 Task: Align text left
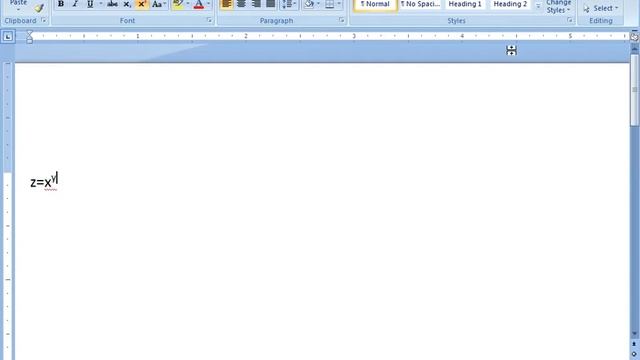click(x=227, y=4)
